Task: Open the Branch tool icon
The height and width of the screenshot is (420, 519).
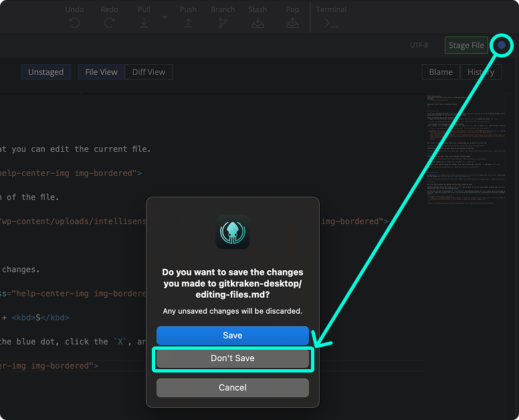Action: pos(223,22)
